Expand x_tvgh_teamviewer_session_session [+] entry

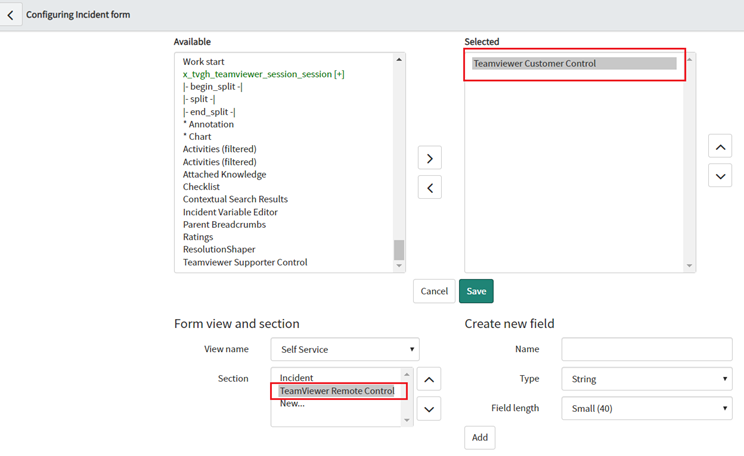[x=263, y=74]
